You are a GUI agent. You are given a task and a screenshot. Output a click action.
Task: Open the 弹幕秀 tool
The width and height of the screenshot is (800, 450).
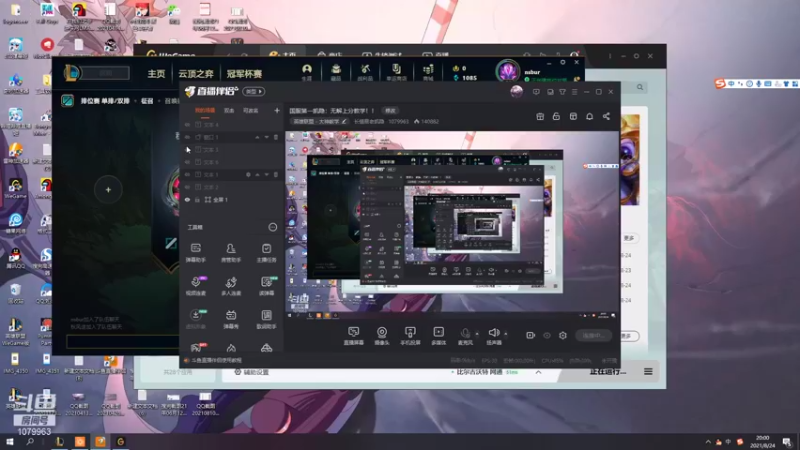[x=231, y=319]
